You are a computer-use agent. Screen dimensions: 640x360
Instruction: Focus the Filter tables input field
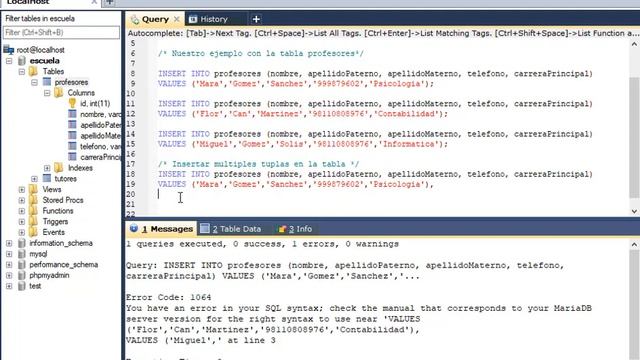click(x=61, y=33)
